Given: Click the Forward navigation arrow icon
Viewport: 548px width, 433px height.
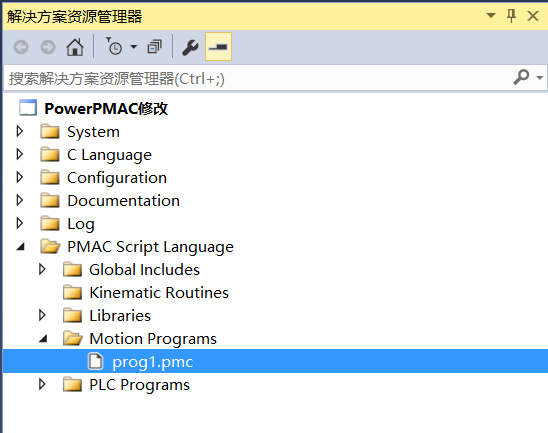Looking at the screenshot, I should (x=48, y=47).
